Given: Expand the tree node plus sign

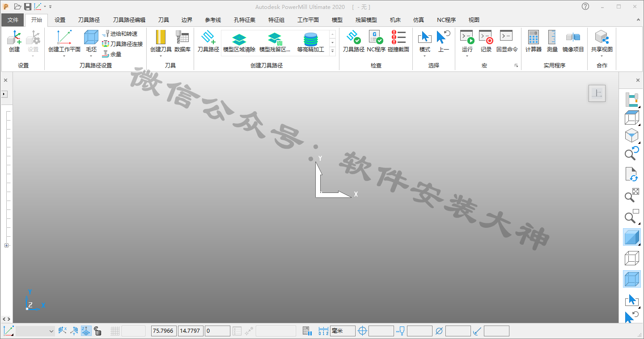Looking at the screenshot, I should click(6, 245).
